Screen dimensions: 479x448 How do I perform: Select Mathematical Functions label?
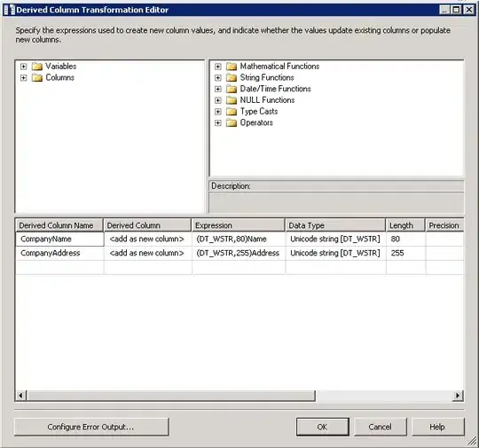(279, 66)
